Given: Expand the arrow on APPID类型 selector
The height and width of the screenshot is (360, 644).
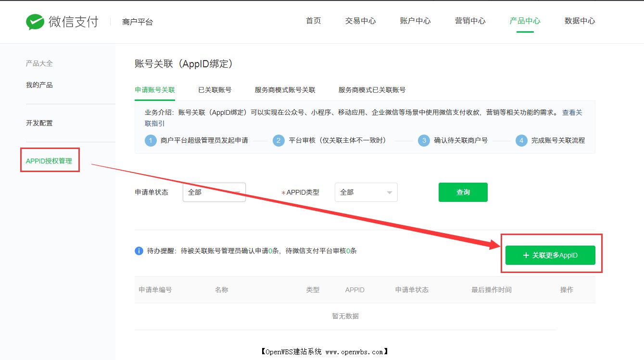Looking at the screenshot, I should coord(390,192).
